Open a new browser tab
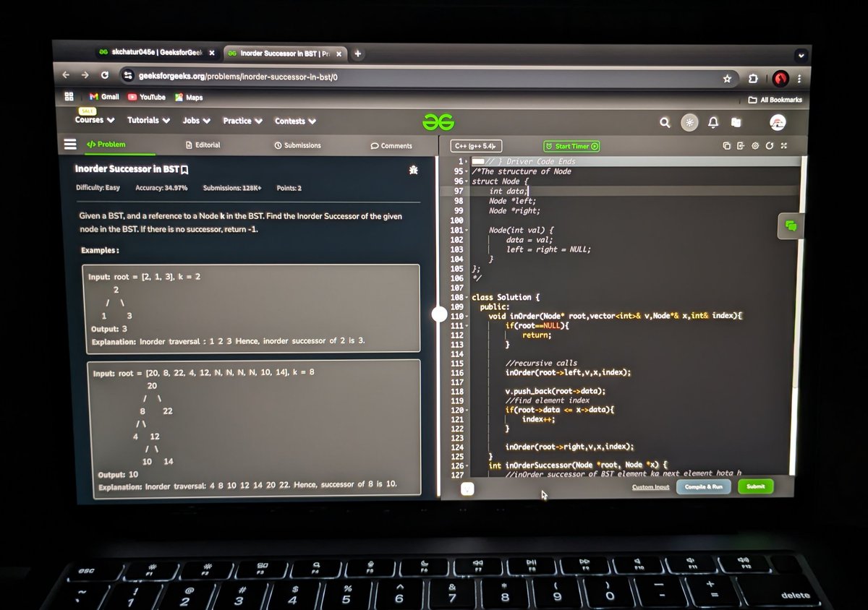The width and height of the screenshot is (868, 610). tap(357, 53)
